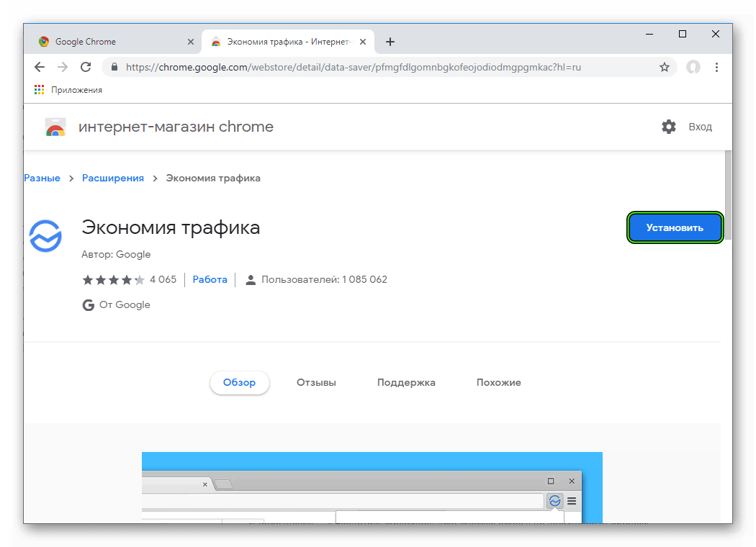Click the site lock icon in address bar

tap(114, 67)
